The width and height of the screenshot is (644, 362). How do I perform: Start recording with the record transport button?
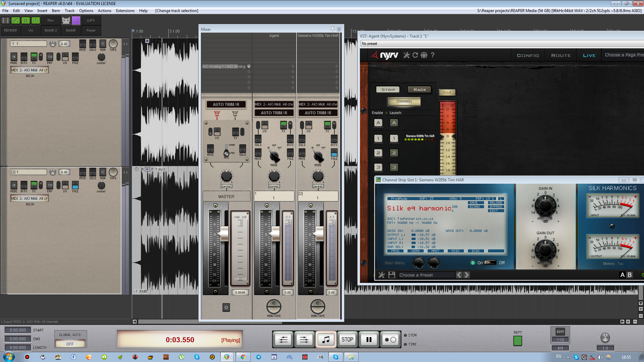tap(390, 340)
